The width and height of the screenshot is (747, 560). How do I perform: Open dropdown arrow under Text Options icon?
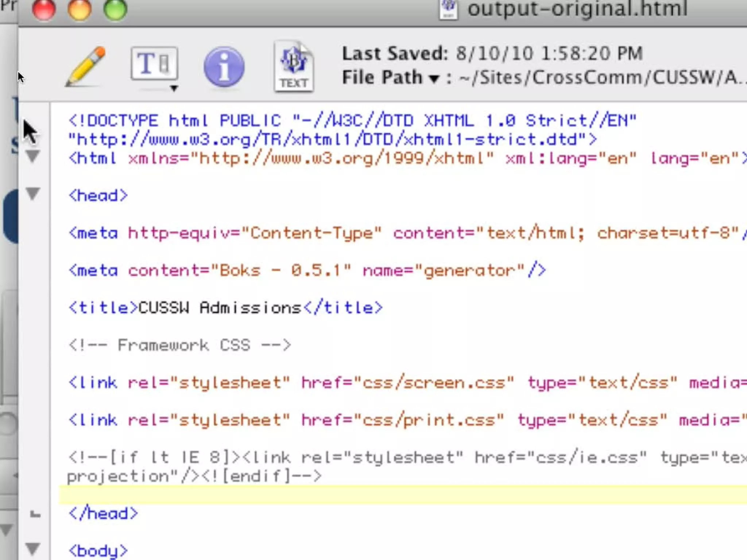pyautogui.click(x=174, y=89)
